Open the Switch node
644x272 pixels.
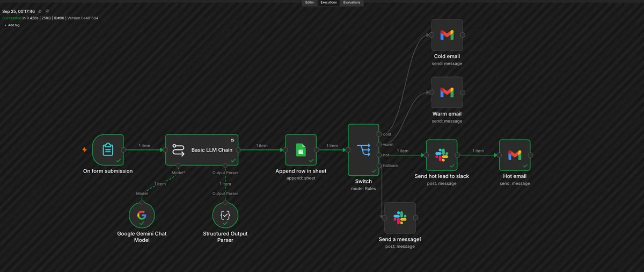[363, 150]
